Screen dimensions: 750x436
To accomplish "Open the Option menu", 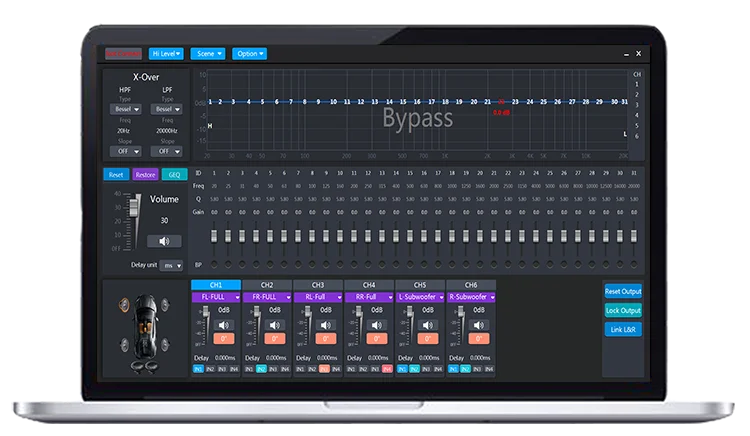I will click(249, 53).
